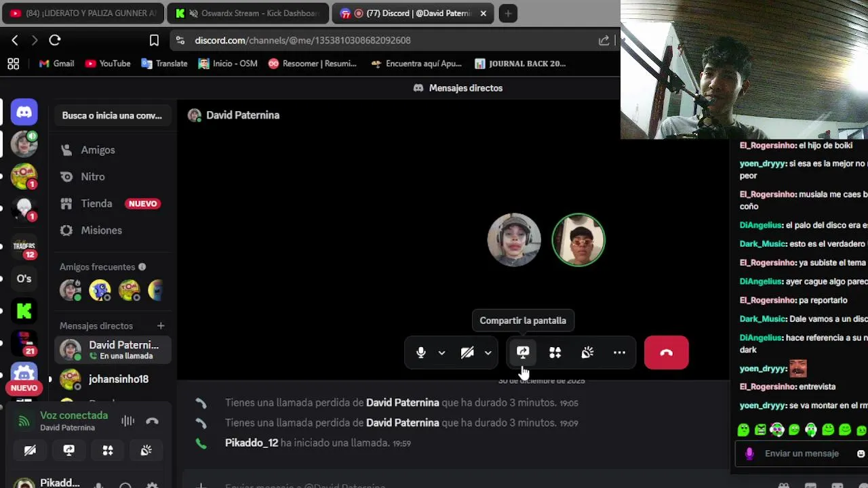Open the O's server icon
This screenshot has width=868, height=488.
pyautogui.click(x=24, y=279)
